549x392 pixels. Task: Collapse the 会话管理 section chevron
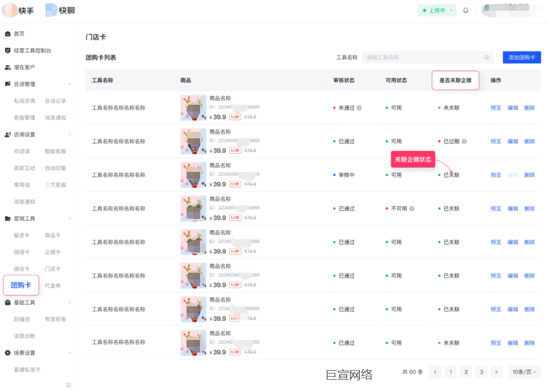point(69,84)
